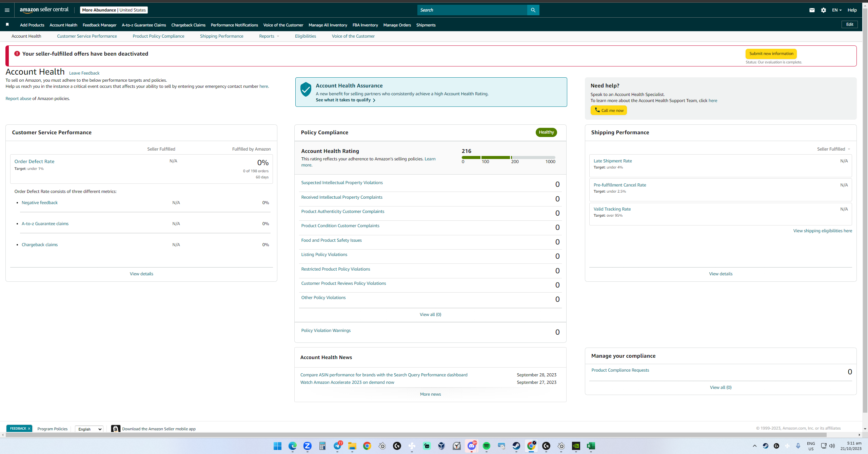Click the Healthy status badge
The width and height of the screenshot is (868, 454).
pos(546,132)
